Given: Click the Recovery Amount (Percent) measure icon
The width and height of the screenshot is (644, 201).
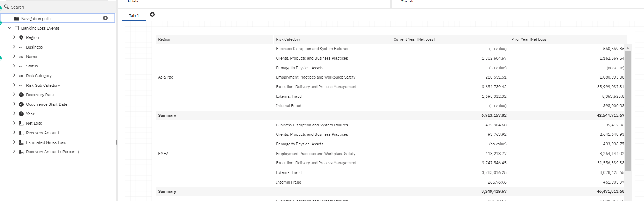Looking at the screenshot, I should click(x=21, y=152).
